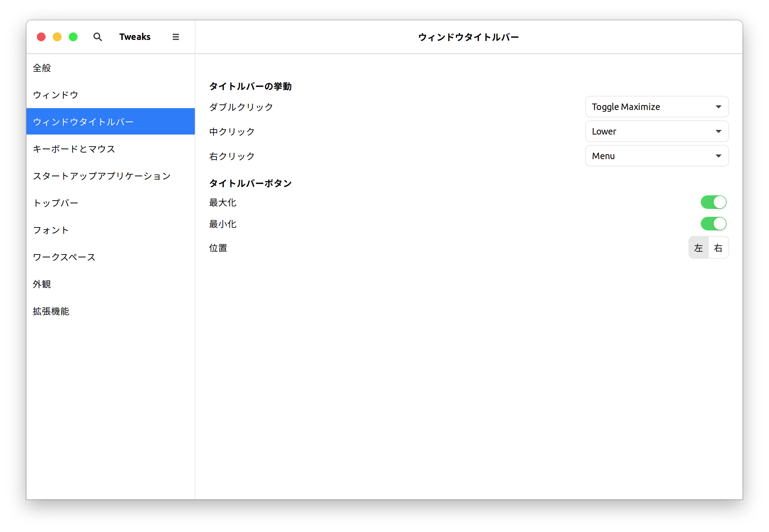
Task: Set button position to 左
Action: pyautogui.click(x=698, y=248)
